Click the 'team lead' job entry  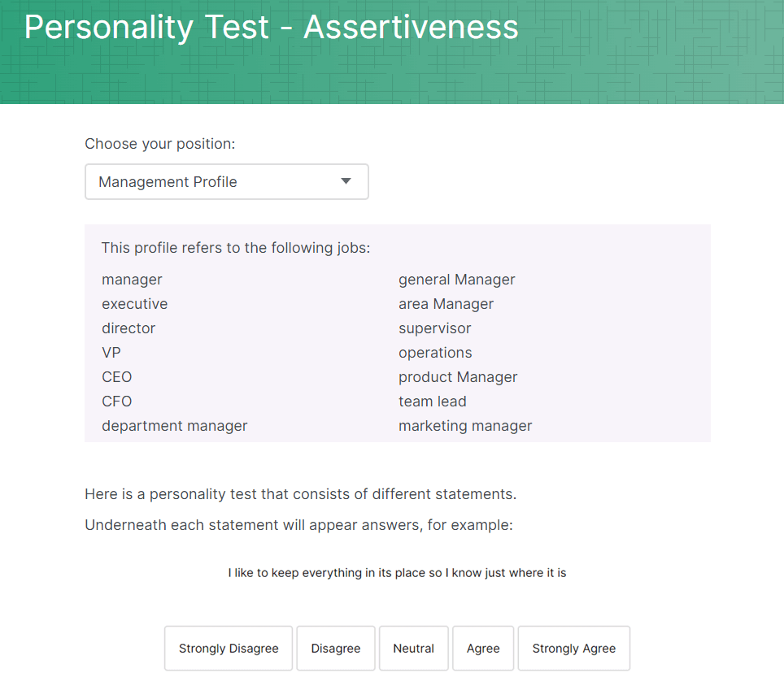click(x=433, y=401)
